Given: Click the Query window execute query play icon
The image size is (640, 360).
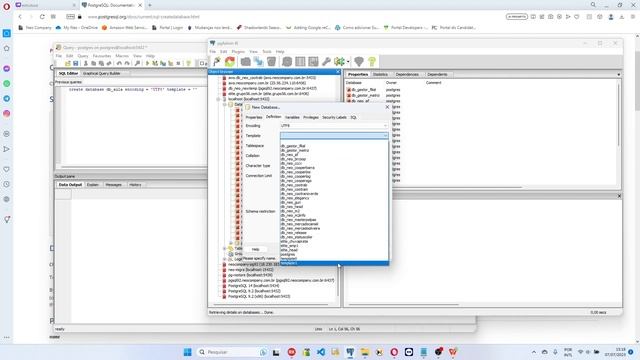Looking at the screenshot, I should point(147,63).
